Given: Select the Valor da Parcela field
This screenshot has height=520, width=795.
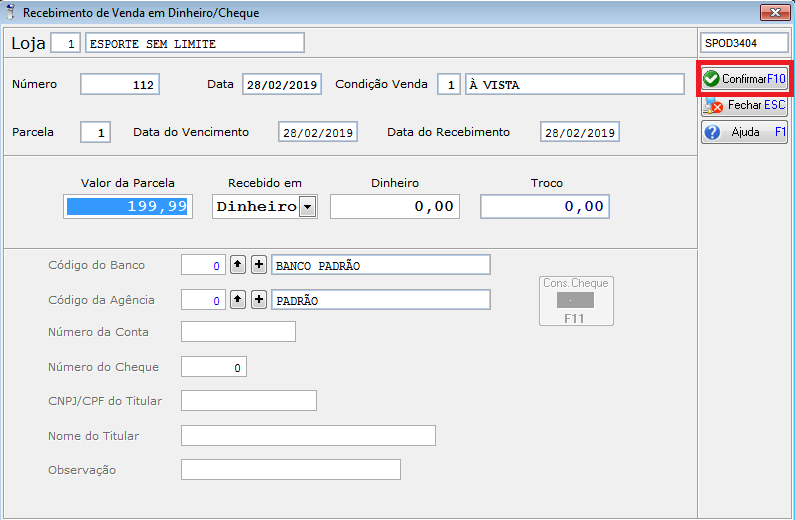Looking at the screenshot, I should [x=128, y=207].
